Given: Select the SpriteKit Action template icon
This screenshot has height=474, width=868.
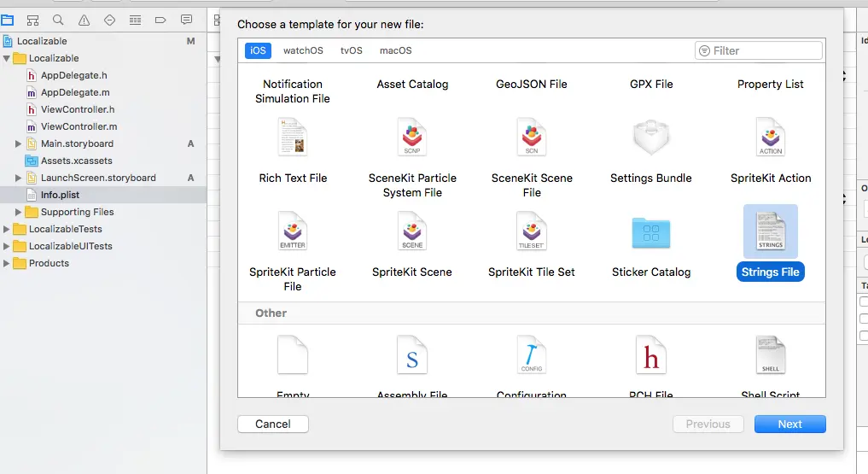Looking at the screenshot, I should (x=771, y=138).
